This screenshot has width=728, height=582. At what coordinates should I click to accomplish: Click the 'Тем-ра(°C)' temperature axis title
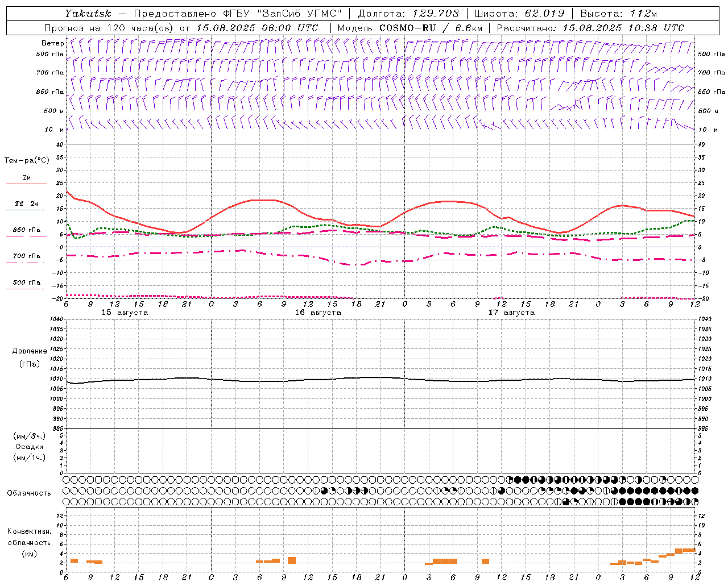[x=27, y=161]
